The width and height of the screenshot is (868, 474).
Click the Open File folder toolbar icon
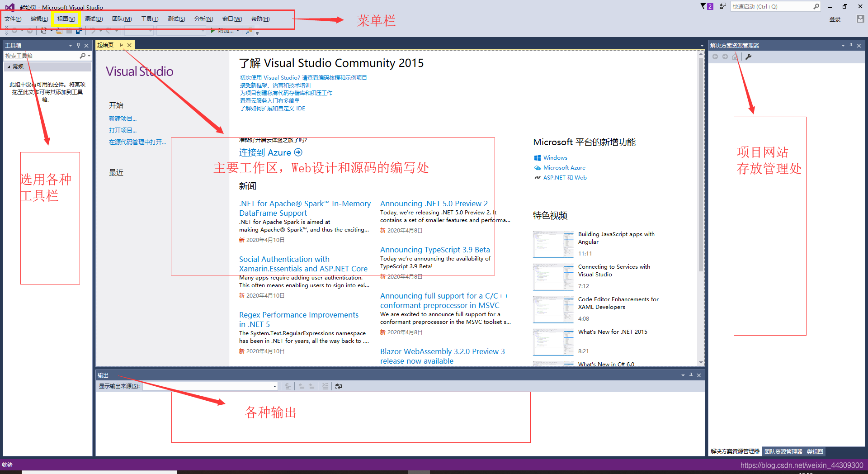pyautogui.click(x=59, y=31)
